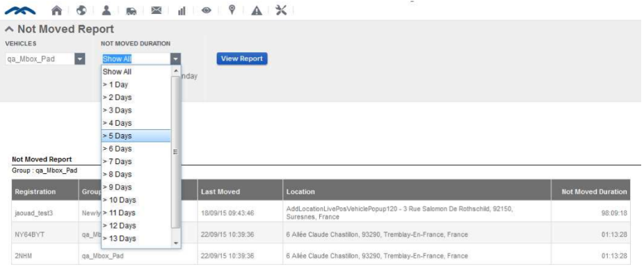The height and width of the screenshot is (274, 644).
Task: Select > 12 Days option
Action: point(136,225)
